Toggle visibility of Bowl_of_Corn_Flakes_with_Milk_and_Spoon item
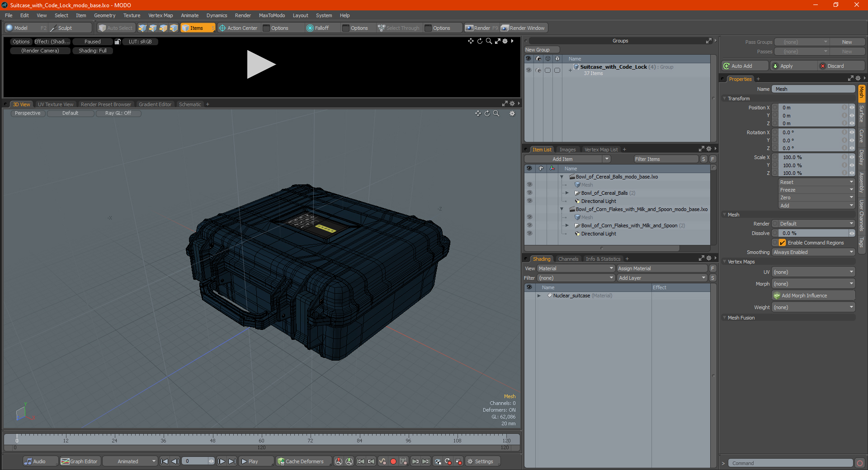868x470 pixels. tap(529, 226)
